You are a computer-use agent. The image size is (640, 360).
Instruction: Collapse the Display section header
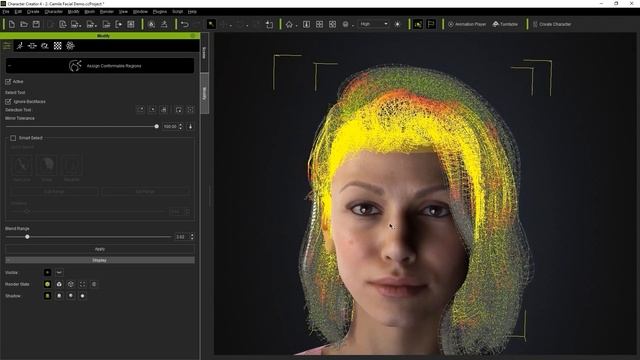pos(100,260)
